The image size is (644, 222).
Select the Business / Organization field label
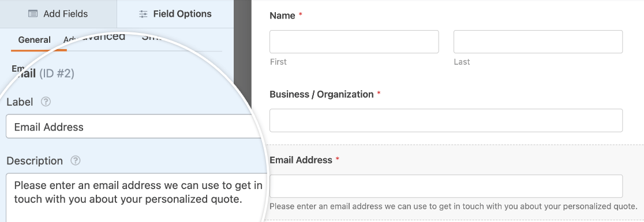pyautogui.click(x=321, y=95)
